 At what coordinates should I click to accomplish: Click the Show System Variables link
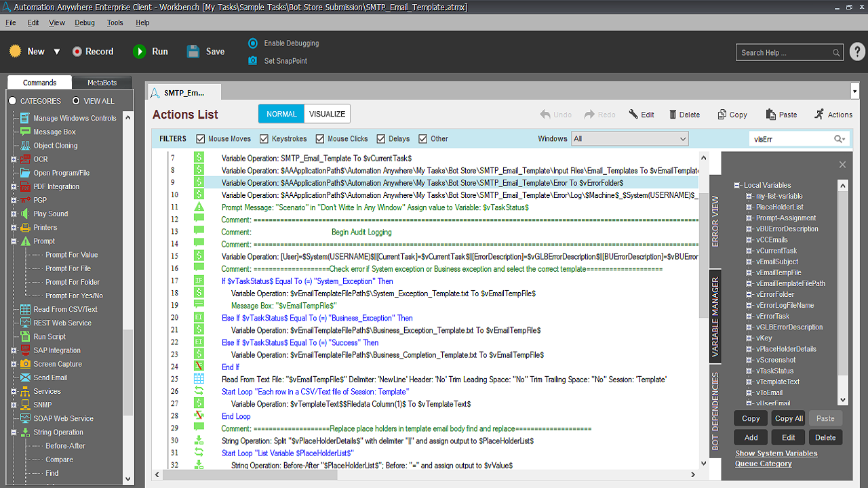coord(776,453)
